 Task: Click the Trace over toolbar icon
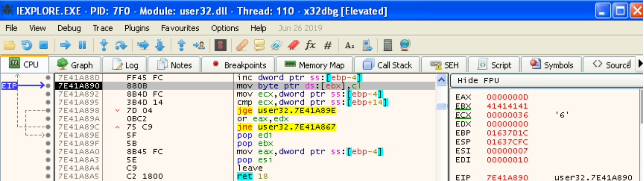160,45
